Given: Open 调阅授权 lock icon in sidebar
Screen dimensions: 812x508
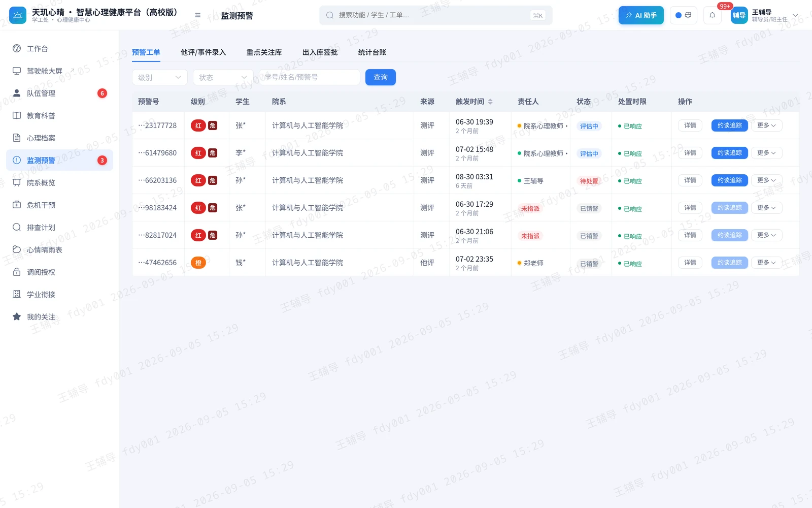Looking at the screenshot, I should (x=17, y=272).
